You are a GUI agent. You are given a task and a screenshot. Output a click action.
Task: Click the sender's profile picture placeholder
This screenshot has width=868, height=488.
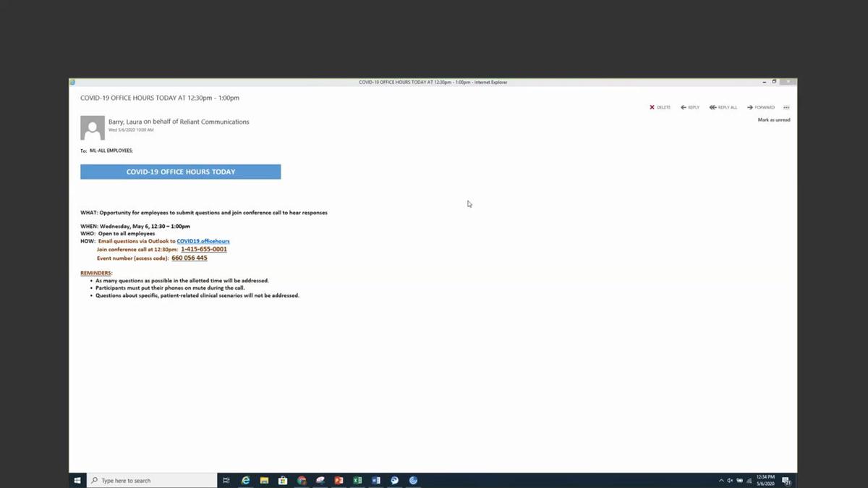click(93, 128)
